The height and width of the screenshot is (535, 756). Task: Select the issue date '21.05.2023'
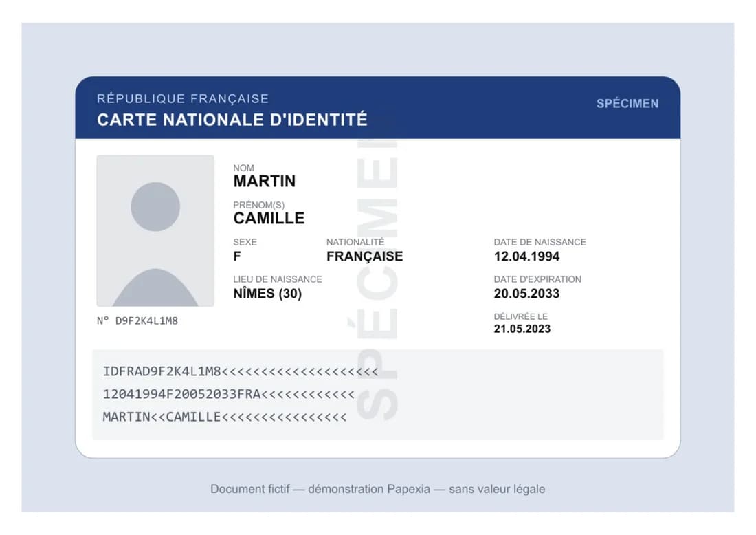click(522, 329)
